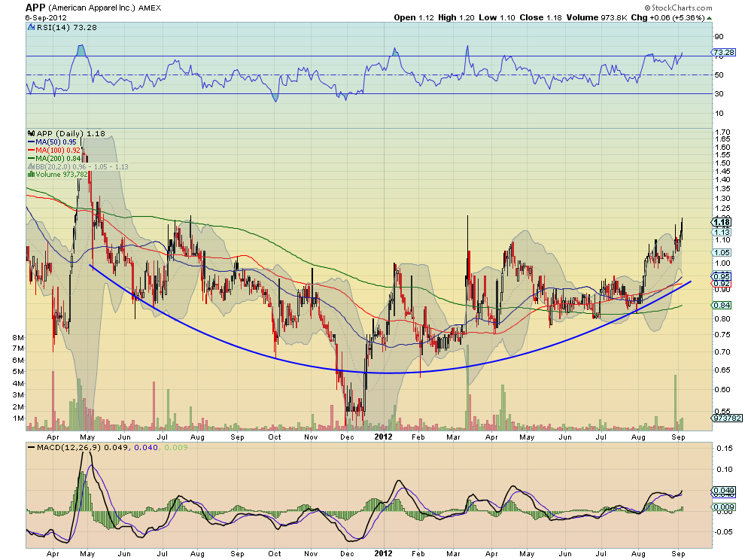
Task: Click the 0.84 MA(200) tag on price axis
Action: (722, 305)
